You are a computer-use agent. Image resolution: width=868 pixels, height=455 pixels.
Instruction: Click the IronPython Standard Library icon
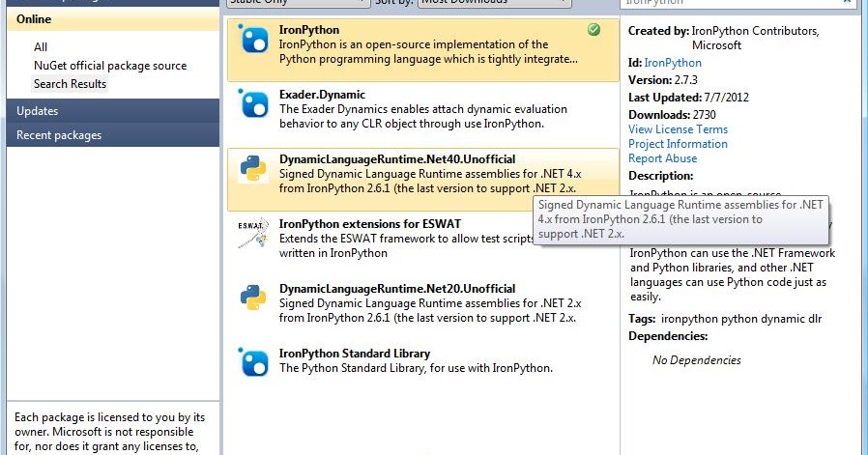coord(253,362)
